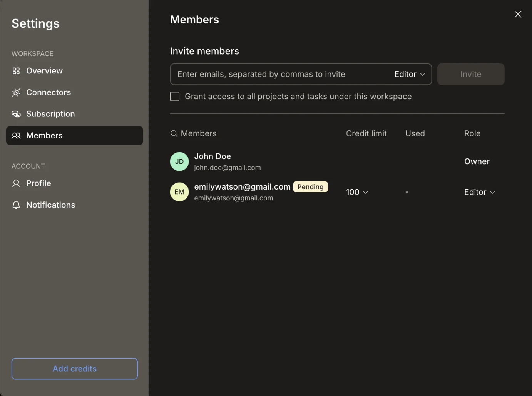Click the Profile person icon
This screenshot has width=532, height=396.
click(16, 183)
